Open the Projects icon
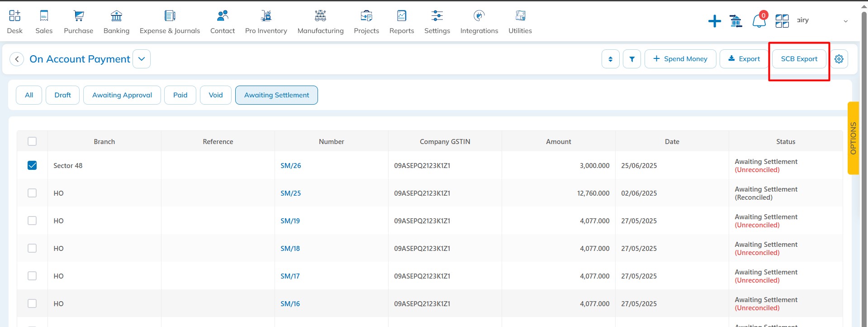Screen dimensions: 868x327 click(366, 16)
